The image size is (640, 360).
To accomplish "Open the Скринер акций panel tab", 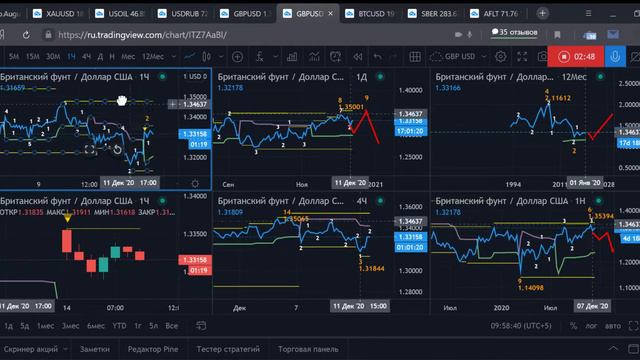I will click(31, 349).
